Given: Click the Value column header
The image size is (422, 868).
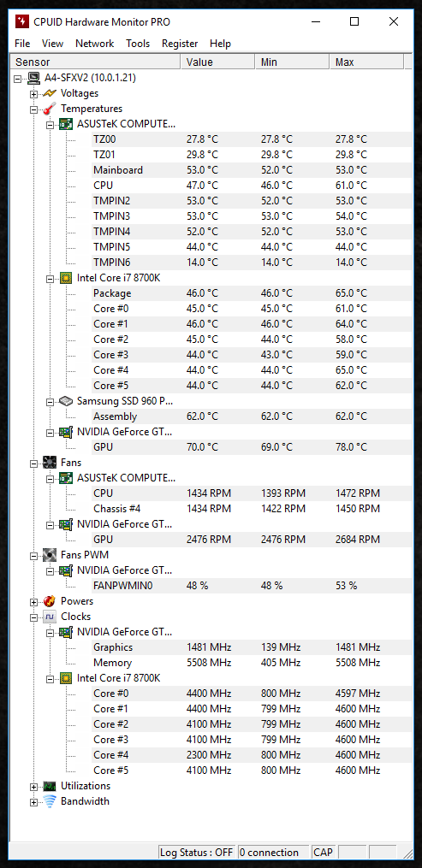Looking at the screenshot, I should click(x=217, y=62).
